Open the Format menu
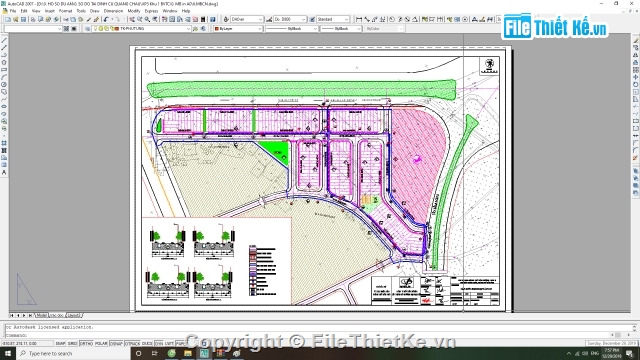Image resolution: width=640 pixels, height=360 pixels. click(65, 11)
